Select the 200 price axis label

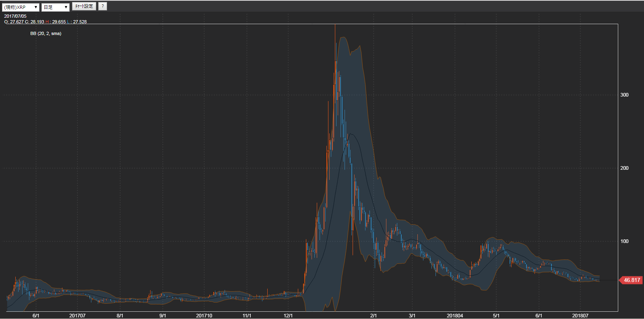pos(624,168)
